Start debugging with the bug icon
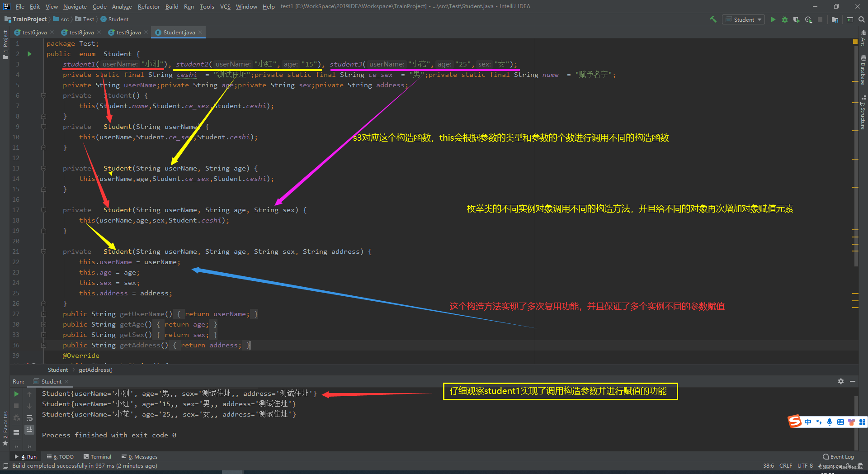The height and width of the screenshot is (474, 868). [785, 19]
